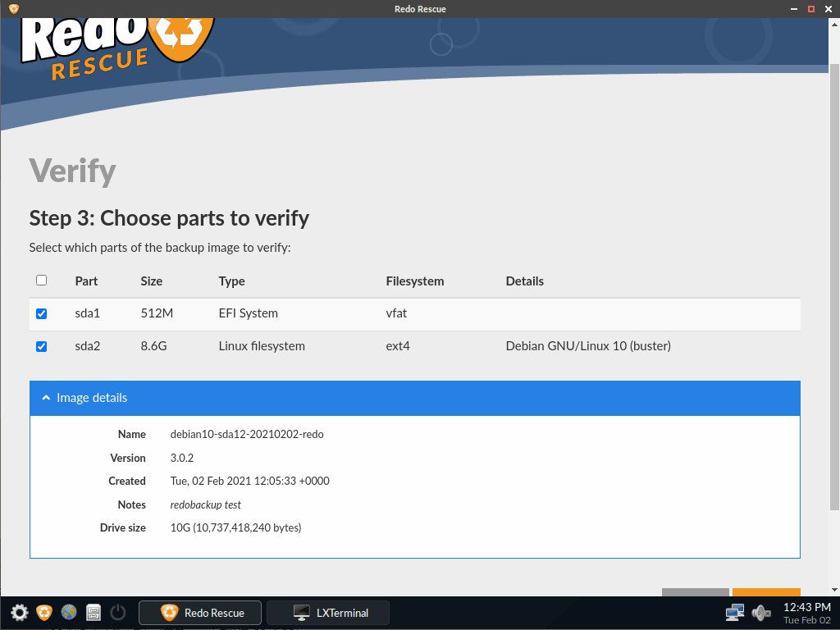Click the notes text 'redobackup test'
Screen dimensions: 840x630
[206, 504]
